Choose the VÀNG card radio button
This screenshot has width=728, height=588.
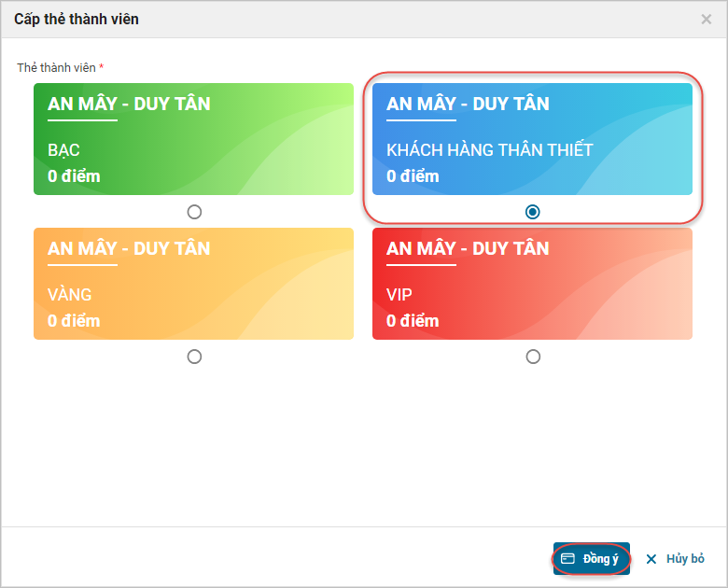pos(194,357)
